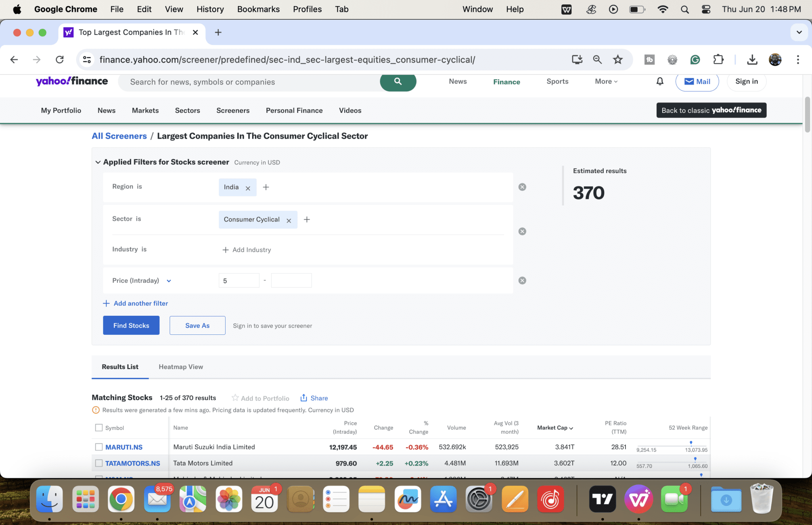The width and height of the screenshot is (812, 525).
Task: Open the Screeners navigation item
Action: (233, 111)
